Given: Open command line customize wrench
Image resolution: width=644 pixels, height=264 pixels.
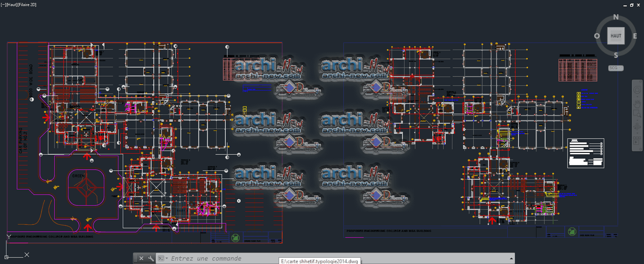Looking at the screenshot, I should [151, 258].
